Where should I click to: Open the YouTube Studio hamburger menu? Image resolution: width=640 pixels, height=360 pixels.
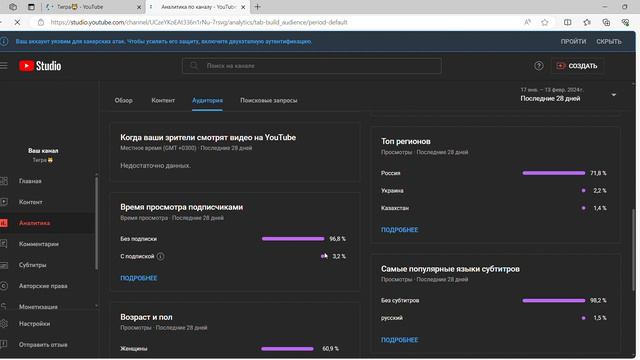click(4, 66)
